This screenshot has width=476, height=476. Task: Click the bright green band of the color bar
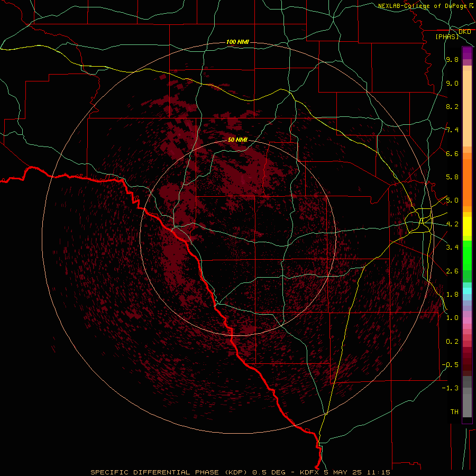(x=467, y=255)
